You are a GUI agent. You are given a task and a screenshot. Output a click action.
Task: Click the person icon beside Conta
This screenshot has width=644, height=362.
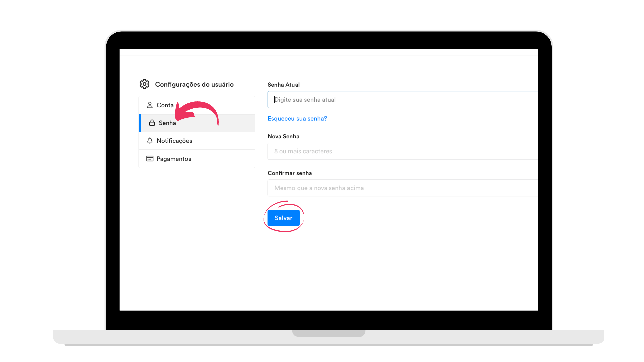(x=150, y=105)
